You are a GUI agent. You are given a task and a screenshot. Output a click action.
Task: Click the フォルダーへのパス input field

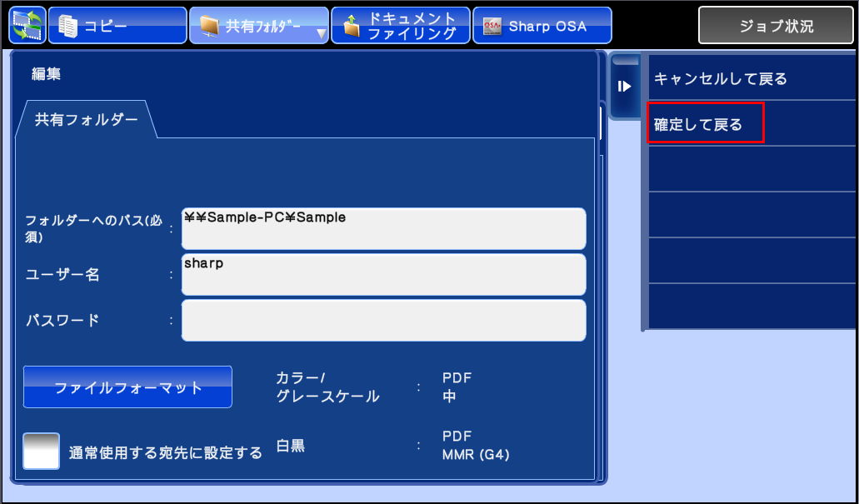(383, 228)
